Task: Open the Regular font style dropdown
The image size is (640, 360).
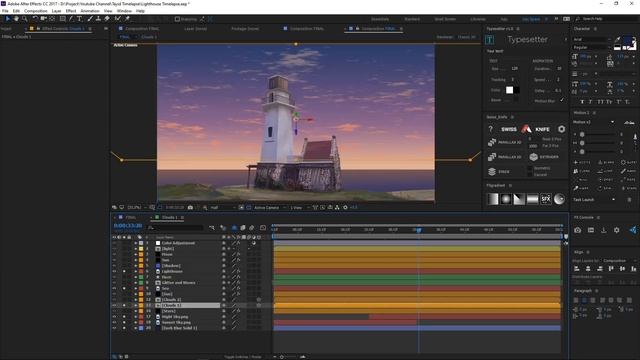Action: pyautogui.click(x=591, y=47)
